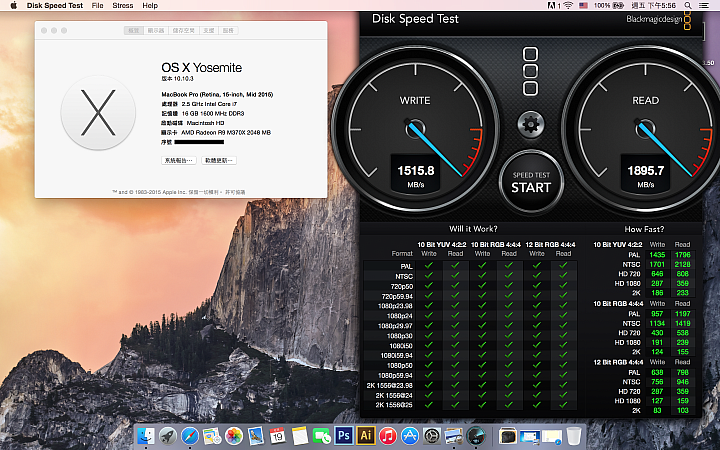Launch FaceTime from the dock
The image size is (720, 450).
(321, 435)
